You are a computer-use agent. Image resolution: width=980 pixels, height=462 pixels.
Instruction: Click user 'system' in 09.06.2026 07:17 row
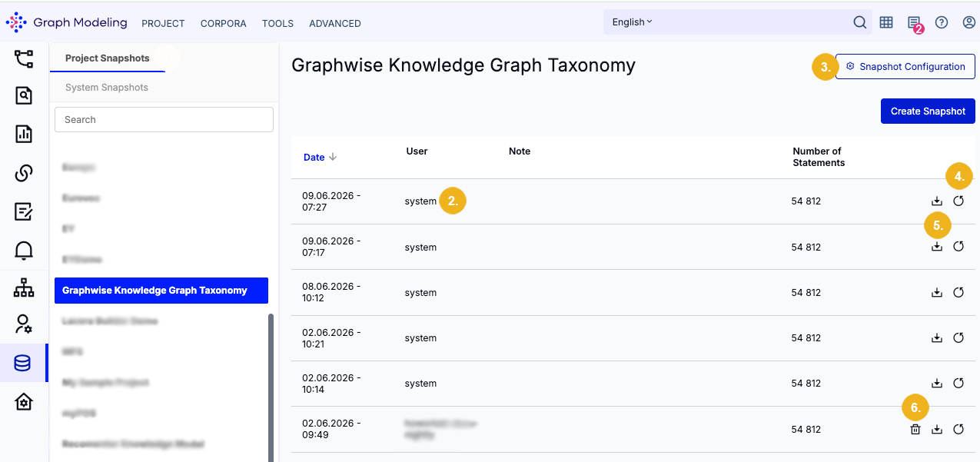[420, 248]
